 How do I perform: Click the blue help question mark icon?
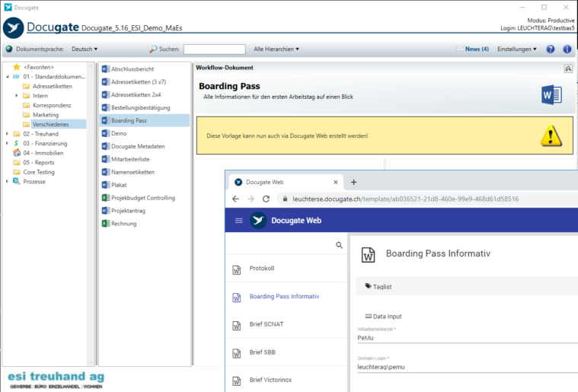pos(550,49)
